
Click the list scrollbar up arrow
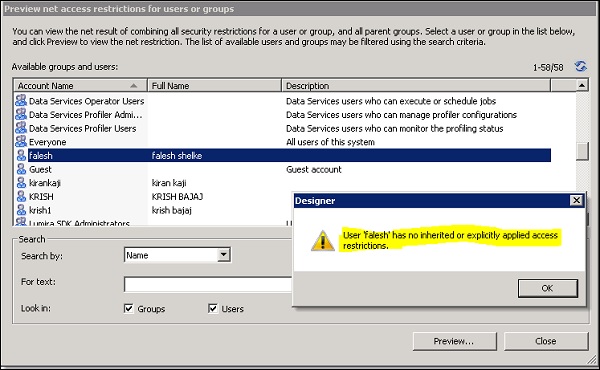pyautogui.click(x=582, y=85)
